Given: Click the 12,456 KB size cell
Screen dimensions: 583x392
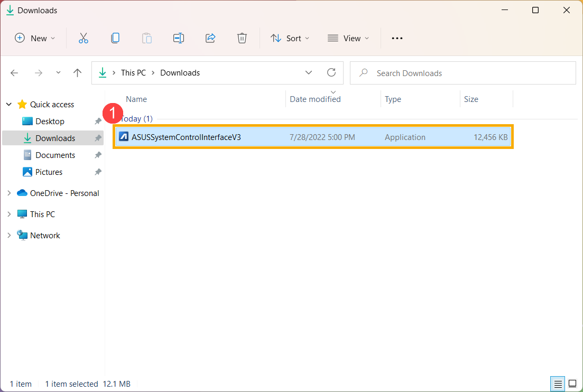Looking at the screenshot, I should coord(491,137).
